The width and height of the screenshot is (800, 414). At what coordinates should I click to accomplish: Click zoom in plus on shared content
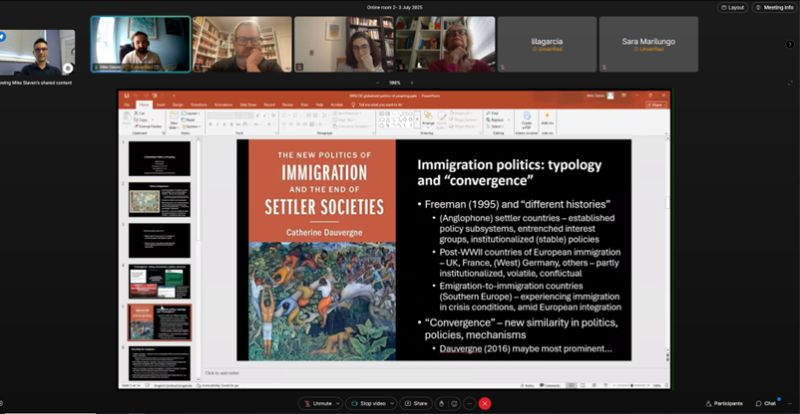pos(410,82)
